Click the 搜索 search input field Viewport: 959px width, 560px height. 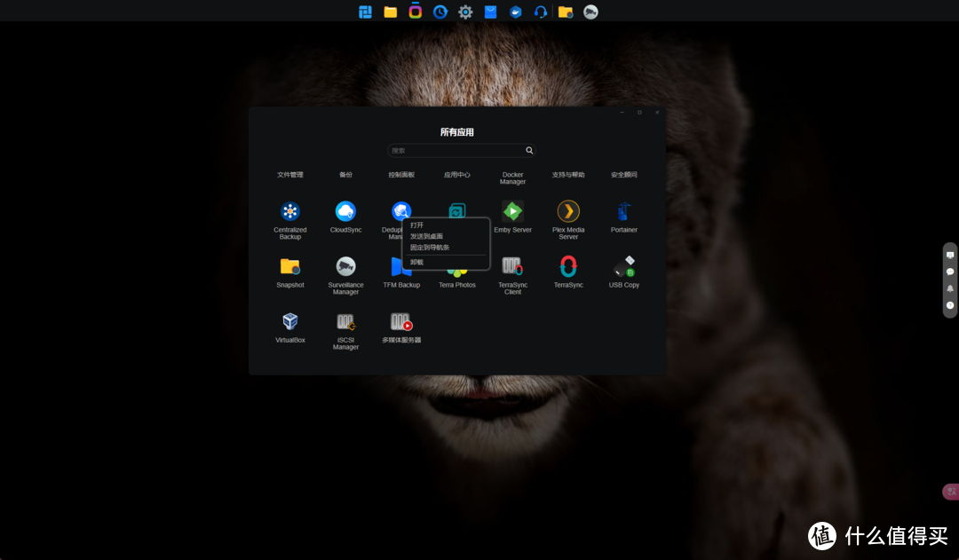click(x=455, y=151)
